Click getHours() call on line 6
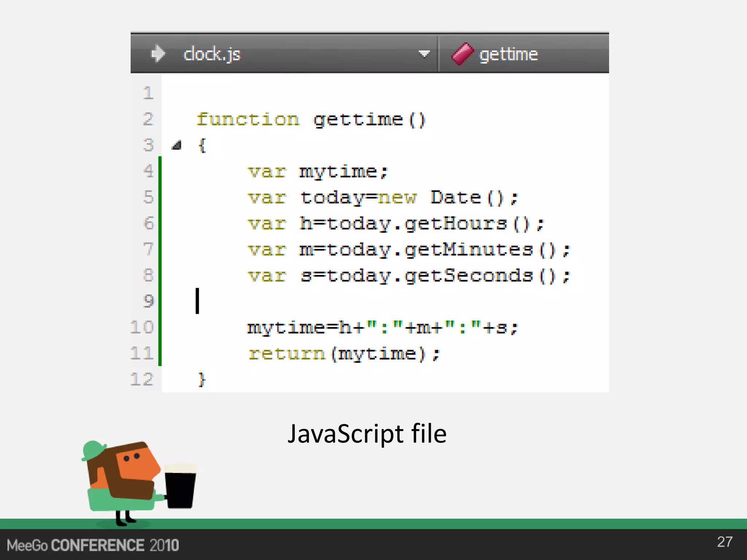The height and width of the screenshot is (560, 747). coord(467,223)
